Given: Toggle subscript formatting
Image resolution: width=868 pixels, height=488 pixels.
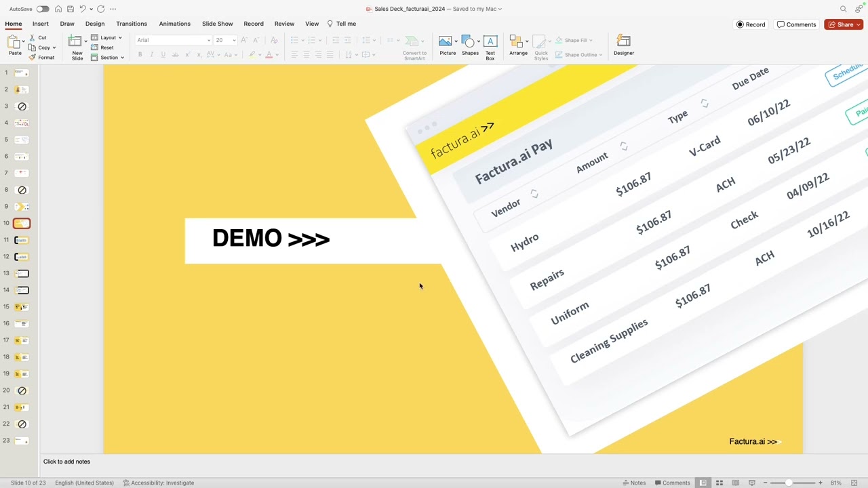Looking at the screenshot, I should click(199, 55).
